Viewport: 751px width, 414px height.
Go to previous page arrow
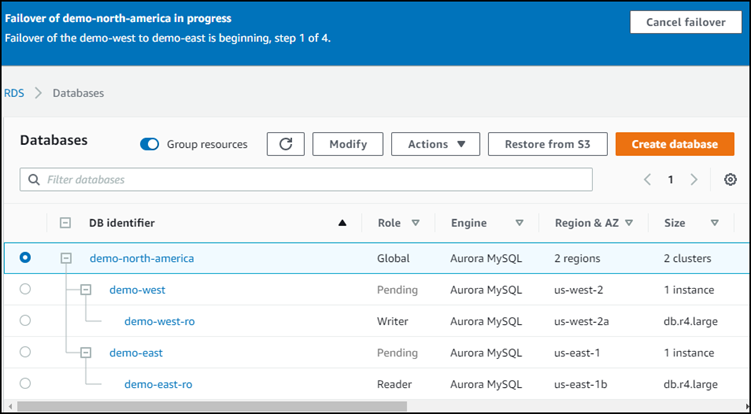(647, 180)
